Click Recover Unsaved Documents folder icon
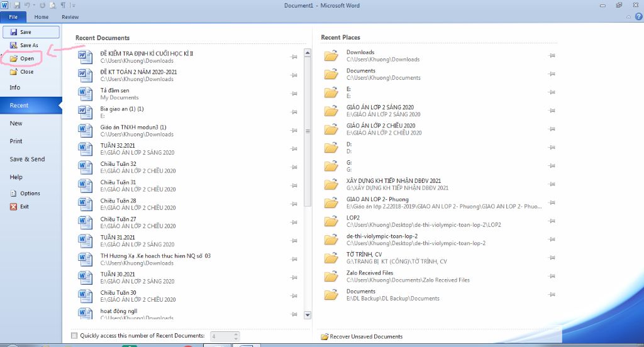The height and width of the screenshot is (347, 644). click(x=325, y=337)
